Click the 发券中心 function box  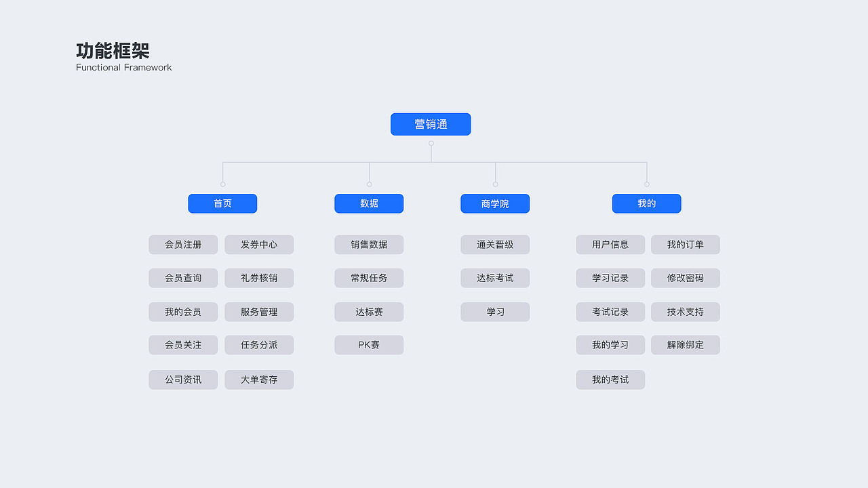pyautogui.click(x=259, y=245)
